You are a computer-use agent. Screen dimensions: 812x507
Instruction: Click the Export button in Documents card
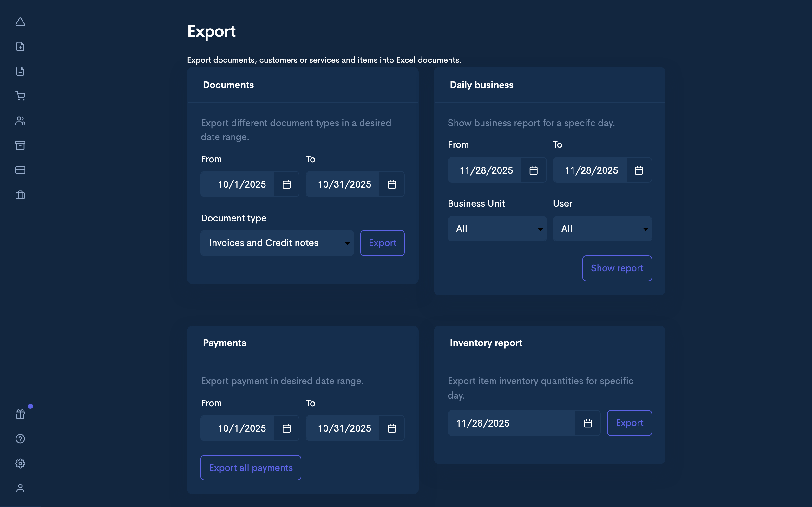[382, 243]
